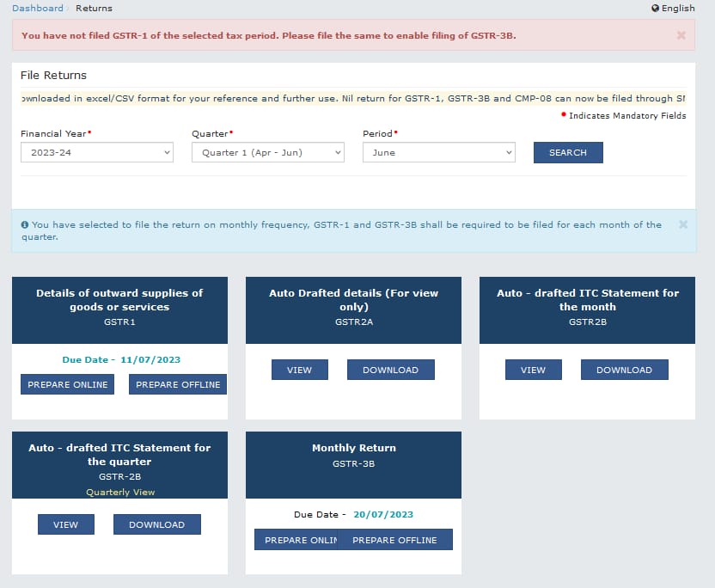This screenshot has width=715, height=588.
Task: View the quarterly GSTR-2B statement
Action: [65, 524]
